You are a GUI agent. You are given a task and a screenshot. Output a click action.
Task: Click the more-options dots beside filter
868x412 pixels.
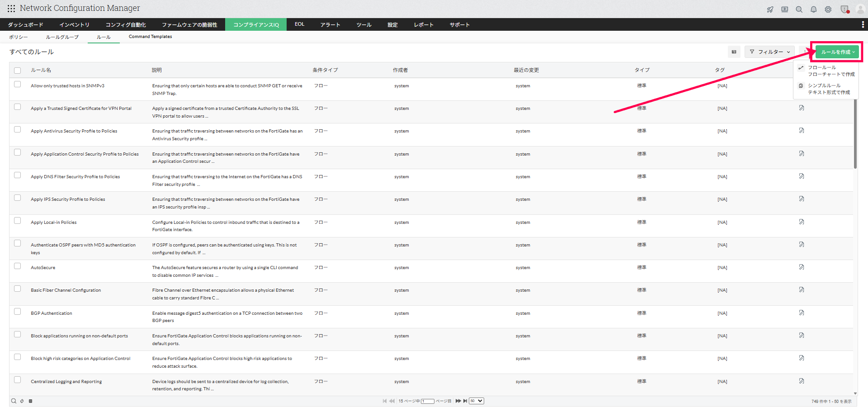(x=805, y=52)
